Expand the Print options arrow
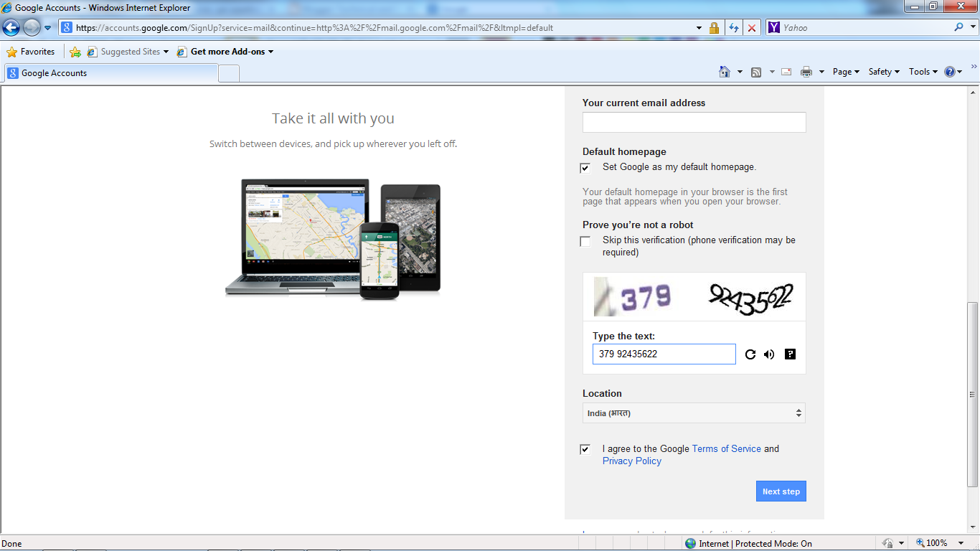Screen dimensions: 980x551 coord(821,72)
